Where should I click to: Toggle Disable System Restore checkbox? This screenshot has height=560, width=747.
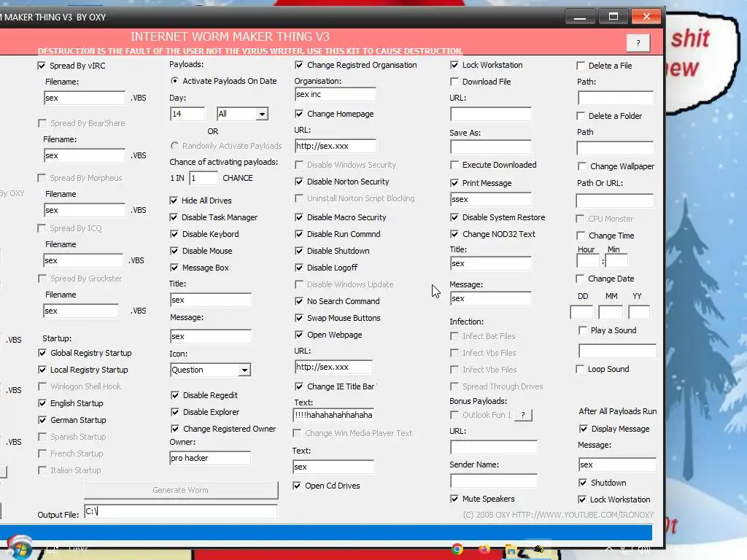[454, 217]
